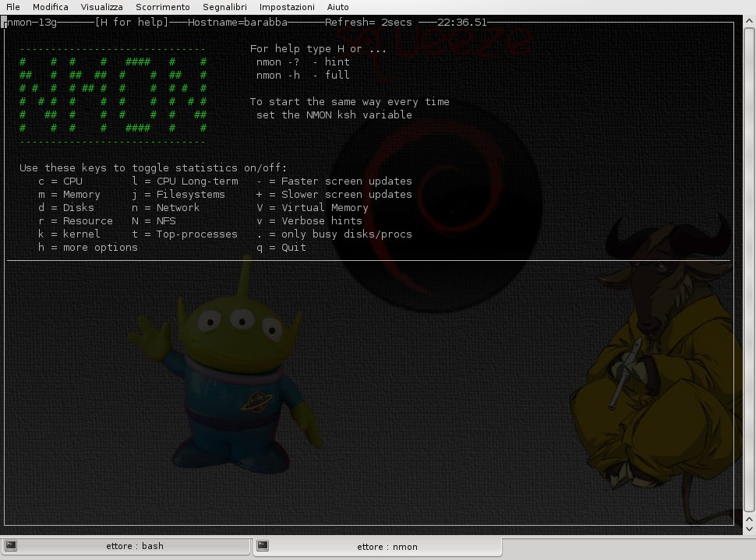The height and width of the screenshot is (560, 756).
Task: Click the scrollbar down arrow at bottom
Action: (x=749, y=529)
